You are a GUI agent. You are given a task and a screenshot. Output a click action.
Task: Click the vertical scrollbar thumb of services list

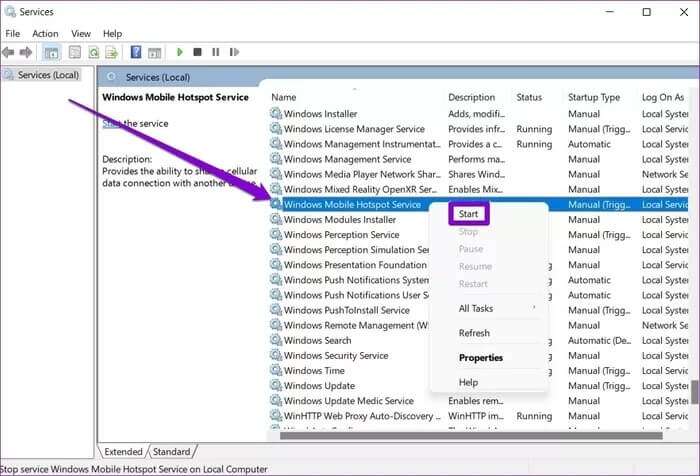click(x=695, y=392)
